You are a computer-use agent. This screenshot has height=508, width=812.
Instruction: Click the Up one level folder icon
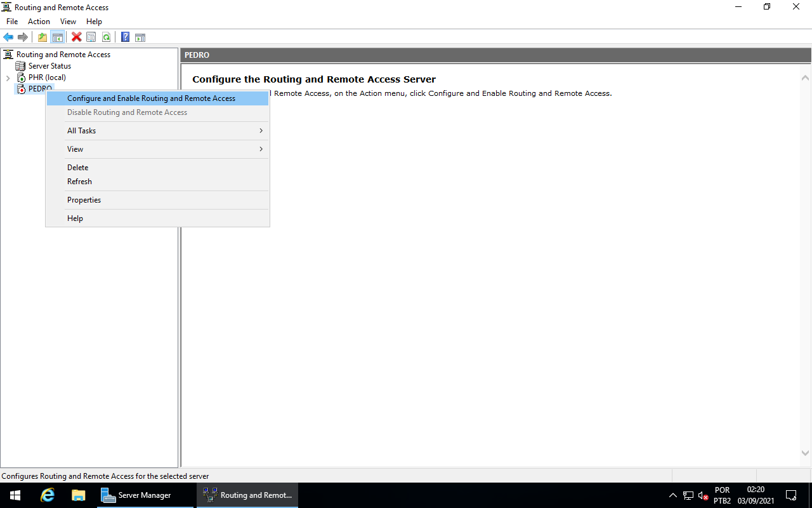(42, 36)
